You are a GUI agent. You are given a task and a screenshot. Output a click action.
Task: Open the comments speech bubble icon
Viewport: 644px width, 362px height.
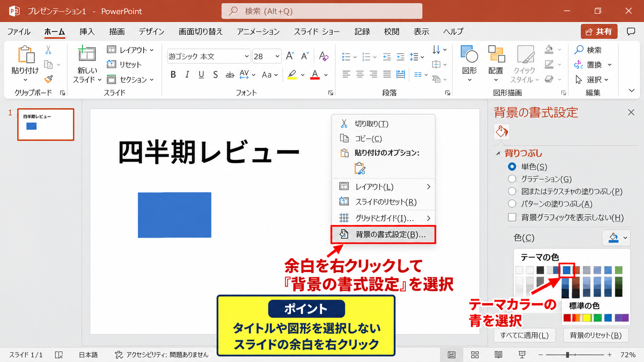click(631, 32)
